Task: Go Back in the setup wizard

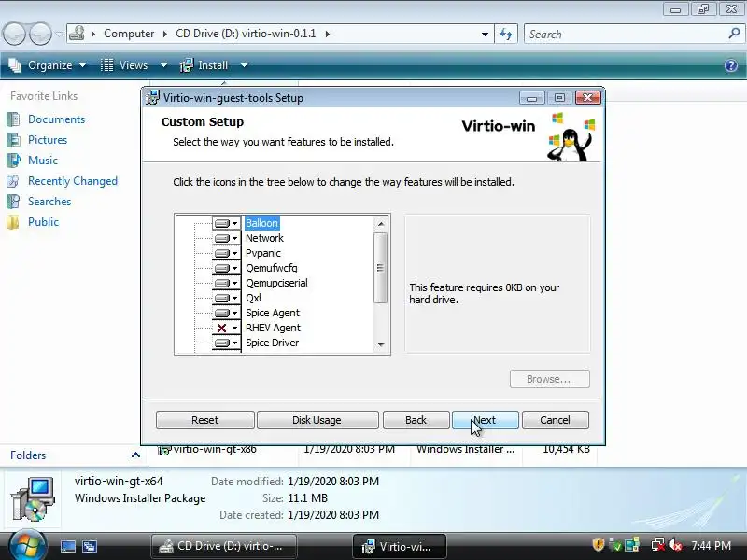Action: tap(416, 420)
